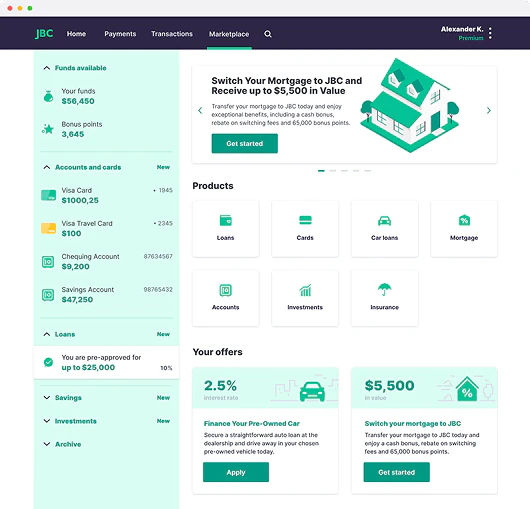Select the Chequing Account $9,200 row
Viewport: 530px width, 509px height.
pyautogui.click(x=106, y=262)
